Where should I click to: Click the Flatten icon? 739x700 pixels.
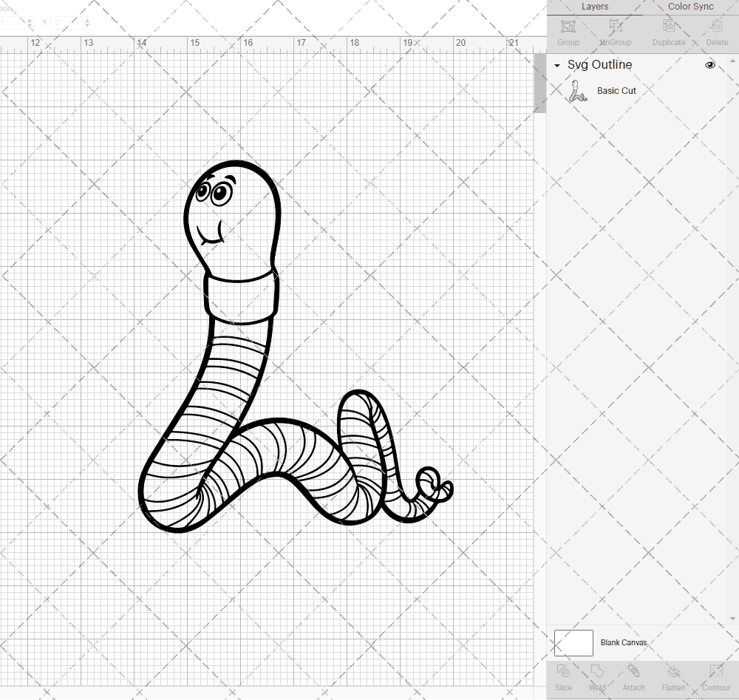click(x=673, y=676)
